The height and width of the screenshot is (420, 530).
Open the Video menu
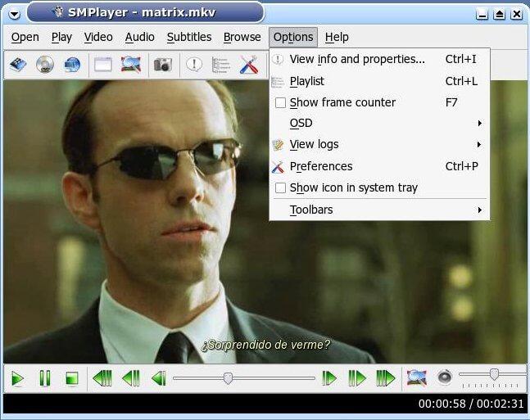pos(98,37)
